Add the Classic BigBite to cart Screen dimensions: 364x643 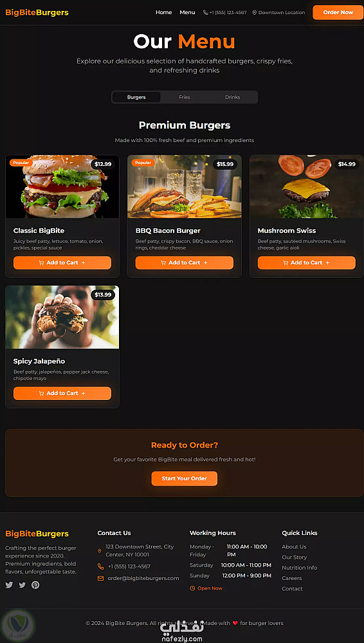62,263
